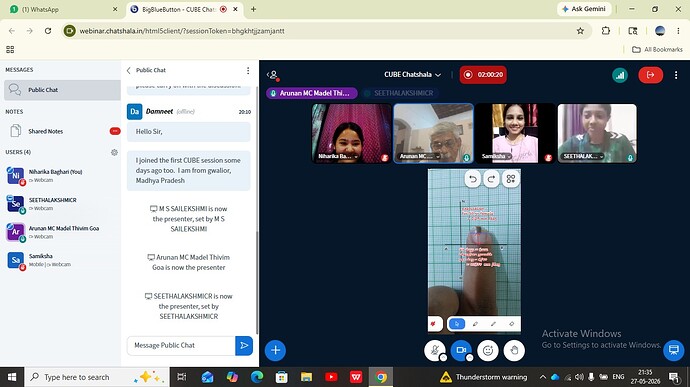
Task: Switch to the WhatsApp browser tab
Action: [x=64, y=9]
